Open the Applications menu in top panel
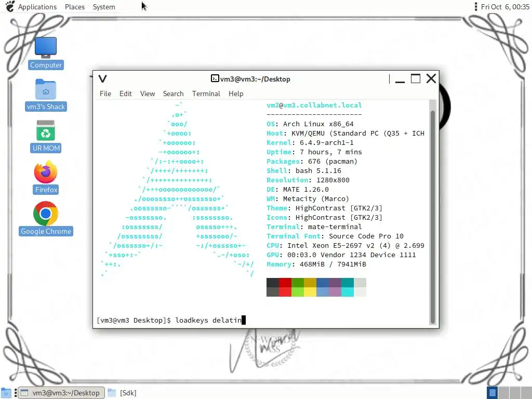 tap(37, 7)
